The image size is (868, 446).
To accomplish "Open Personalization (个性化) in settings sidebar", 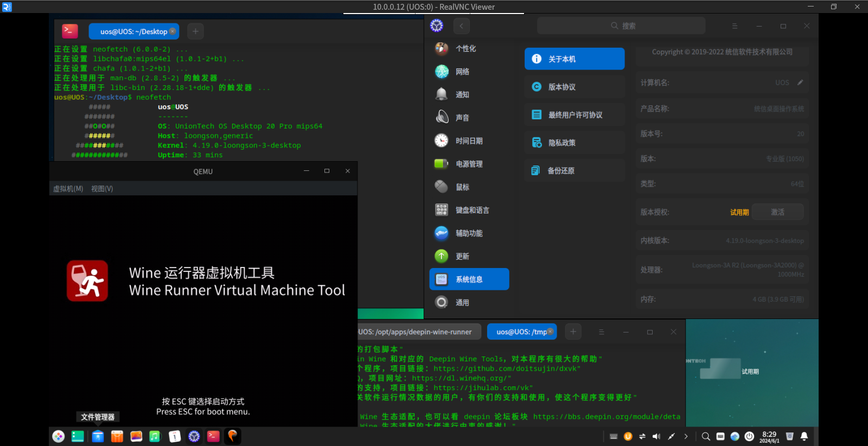I will tap(469, 48).
